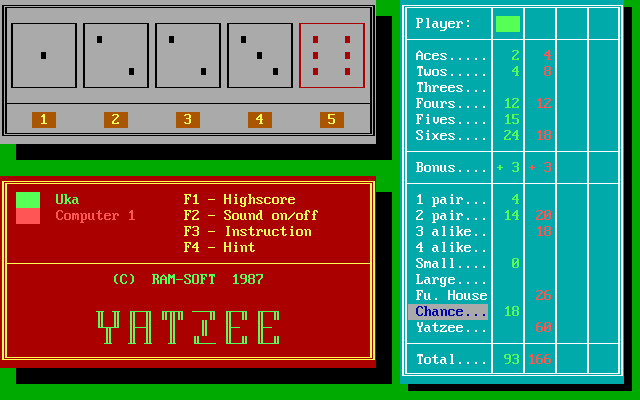Select the Fu. House category

(451, 296)
